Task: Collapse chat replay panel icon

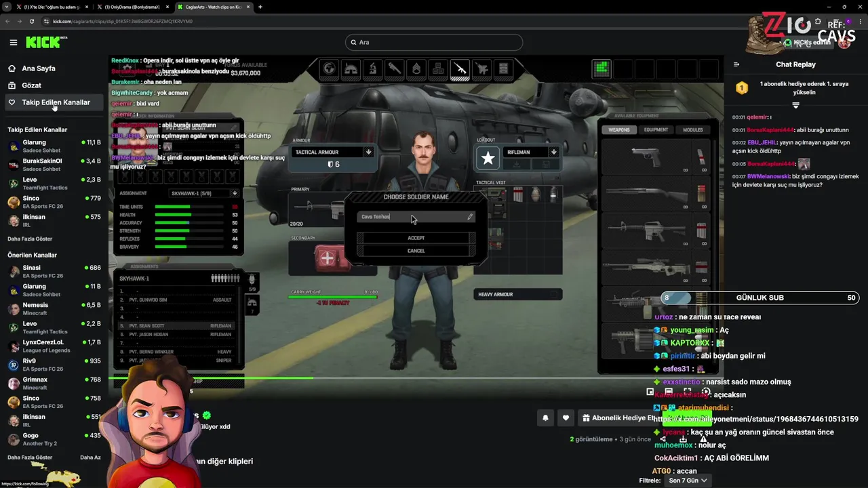Action: (x=736, y=64)
